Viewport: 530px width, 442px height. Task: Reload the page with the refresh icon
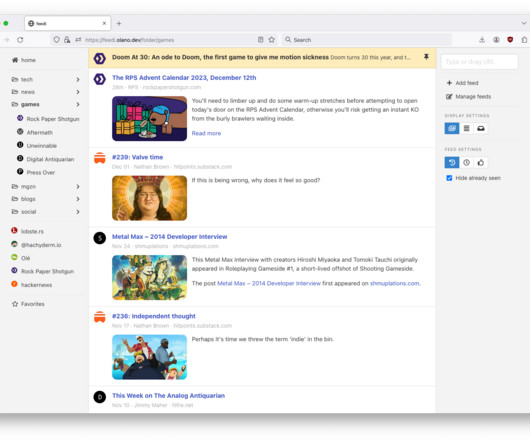tap(20, 40)
